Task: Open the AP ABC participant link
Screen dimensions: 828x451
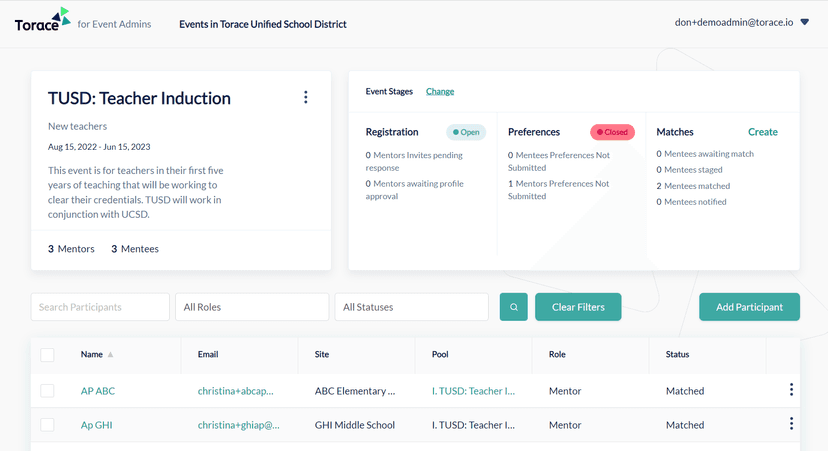Action: tap(98, 391)
